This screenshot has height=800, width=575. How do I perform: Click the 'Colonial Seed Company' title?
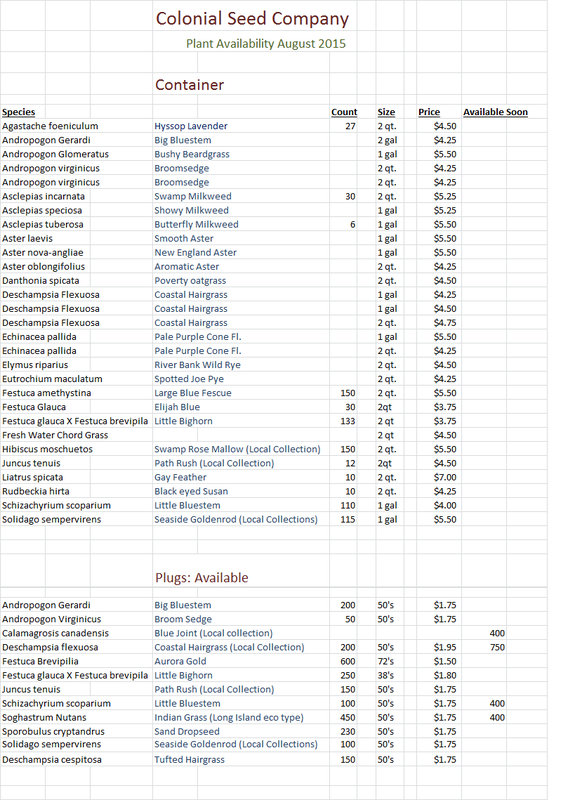pyautogui.click(x=252, y=19)
